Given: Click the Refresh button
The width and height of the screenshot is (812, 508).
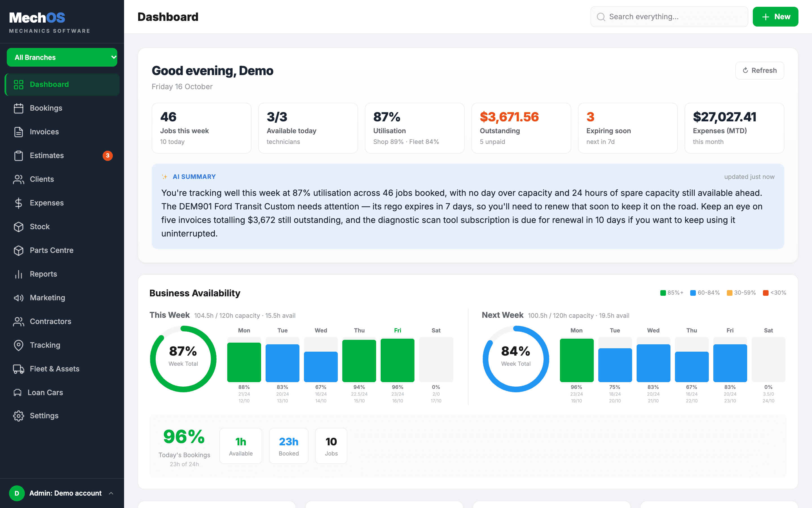Looking at the screenshot, I should [x=760, y=71].
